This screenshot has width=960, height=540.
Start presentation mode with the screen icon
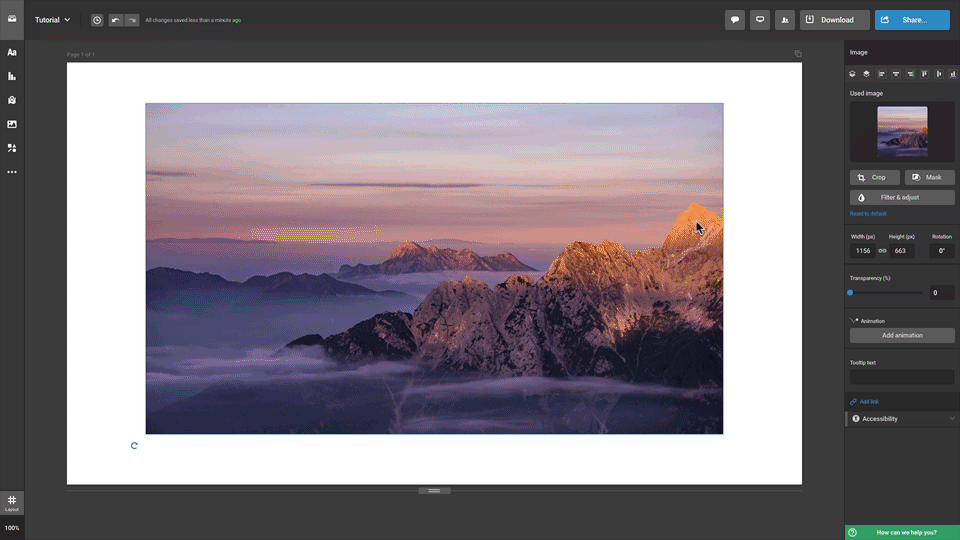pos(760,20)
